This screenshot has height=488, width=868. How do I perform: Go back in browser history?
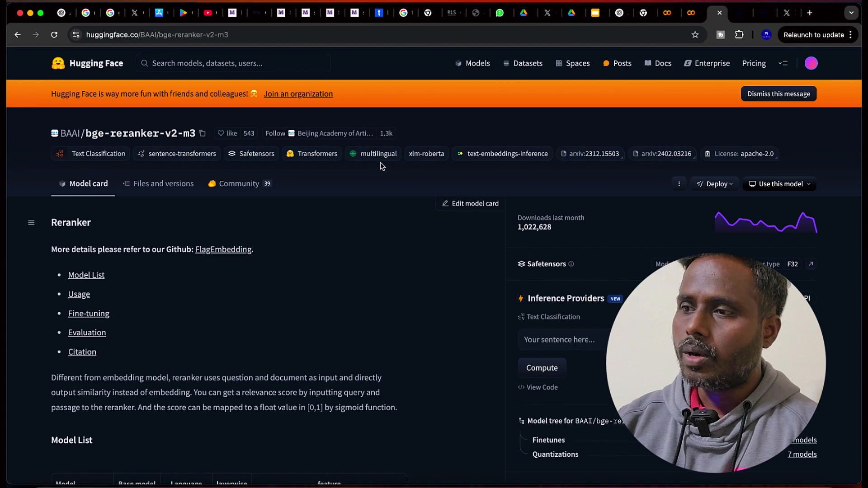(17, 35)
